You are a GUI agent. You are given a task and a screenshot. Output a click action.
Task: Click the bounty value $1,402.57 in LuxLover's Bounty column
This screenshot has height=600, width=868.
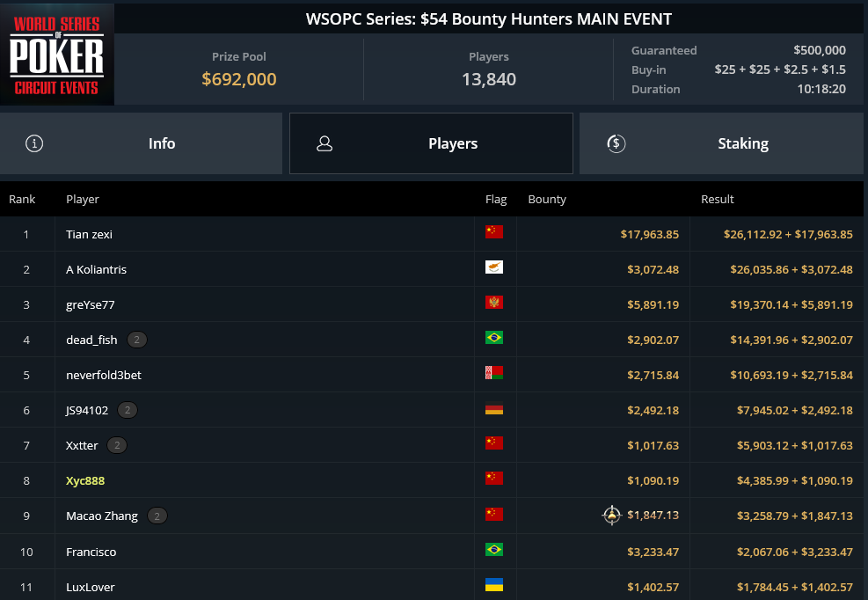click(653, 588)
